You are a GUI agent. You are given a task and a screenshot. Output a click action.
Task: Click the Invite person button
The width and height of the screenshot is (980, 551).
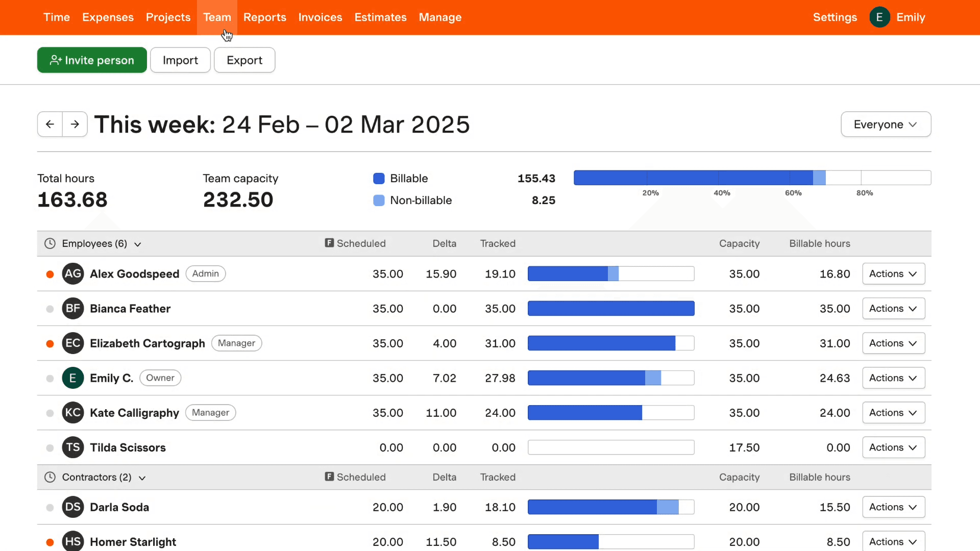(x=92, y=60)
